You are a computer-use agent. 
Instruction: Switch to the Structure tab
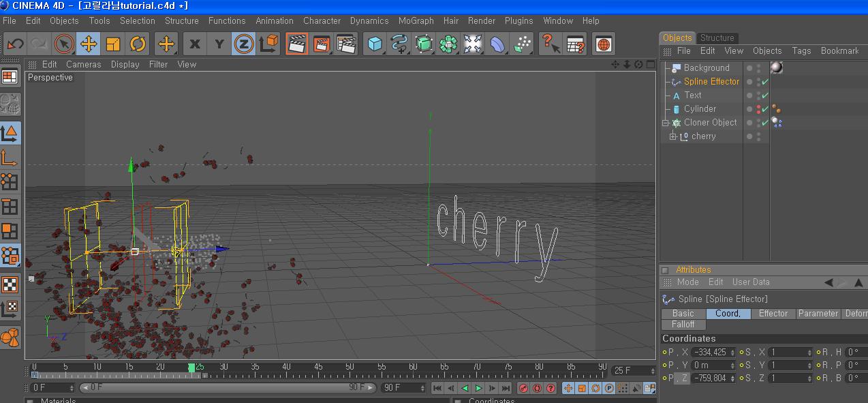(x=717, y=38)
